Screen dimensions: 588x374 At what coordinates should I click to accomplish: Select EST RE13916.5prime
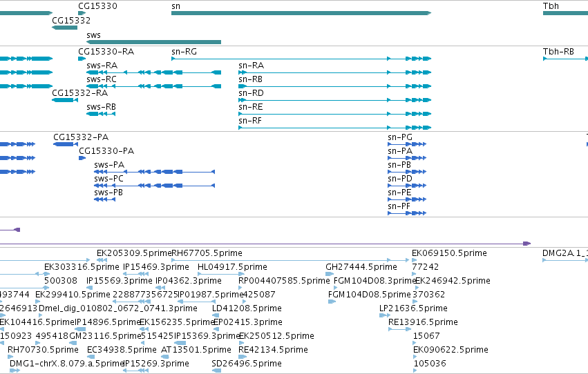coord(423,323)
